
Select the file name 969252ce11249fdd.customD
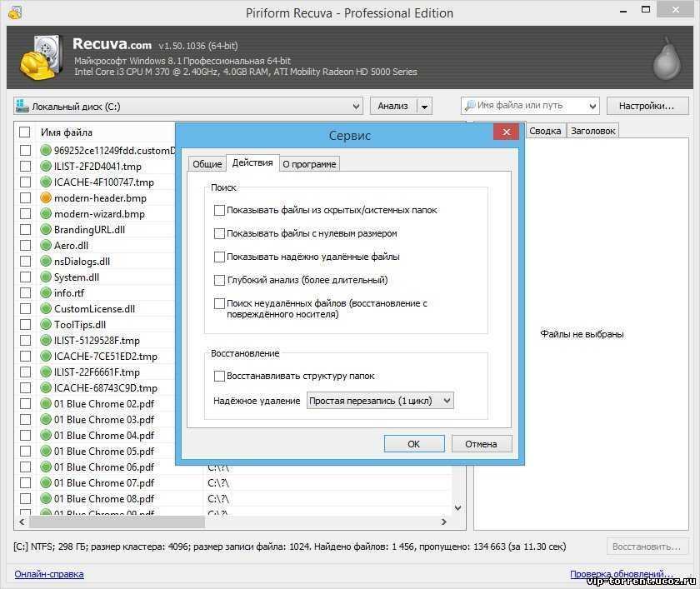(x=115, y=150)
